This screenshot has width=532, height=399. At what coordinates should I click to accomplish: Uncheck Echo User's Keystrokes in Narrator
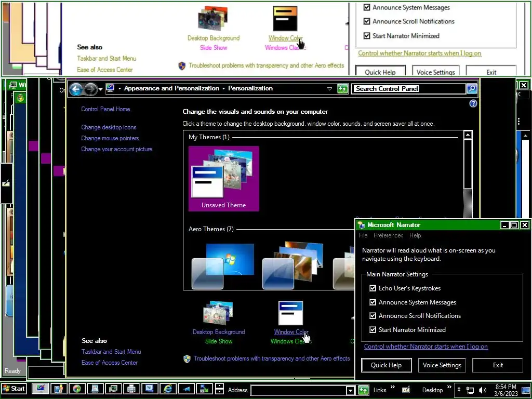pos(373,288)
